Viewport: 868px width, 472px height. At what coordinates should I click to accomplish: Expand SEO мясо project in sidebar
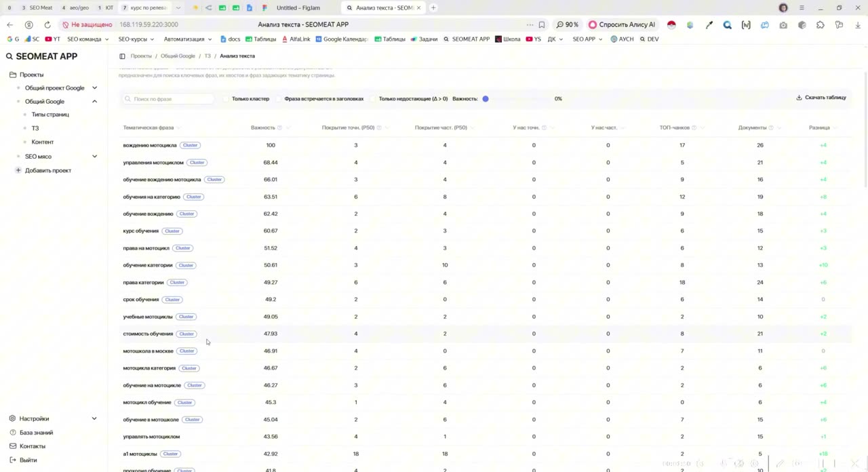(94, 156)
